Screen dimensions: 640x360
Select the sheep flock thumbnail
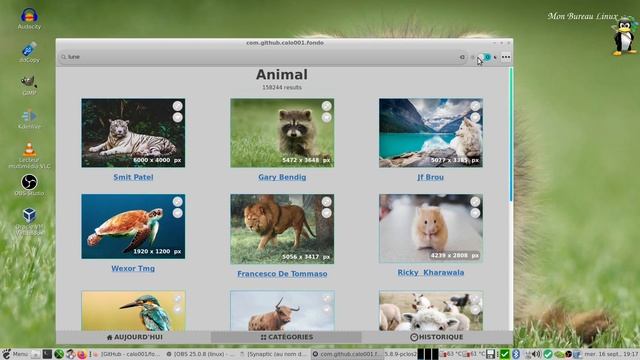pos(431,311)
